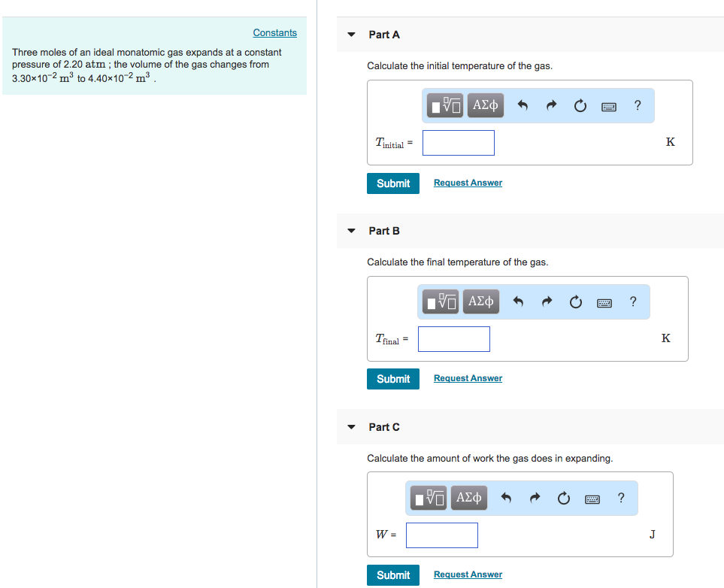Viewport: 724px width, 588px height.
Task: Undo last entry in Part A toolbar
Action: pos(523,106)
